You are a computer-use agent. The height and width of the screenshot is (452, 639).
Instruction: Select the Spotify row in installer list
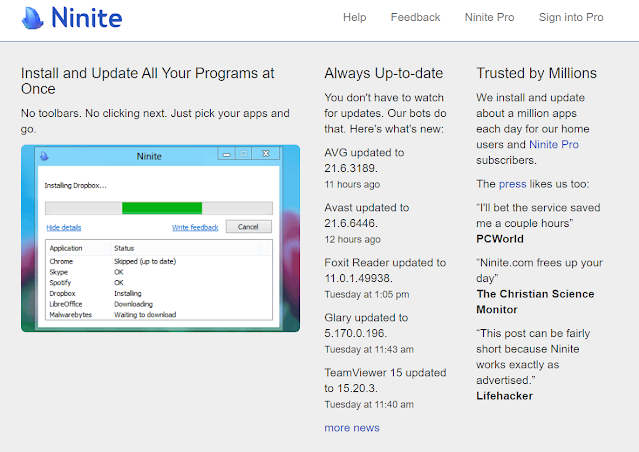pyautogui.click(x=159, y=282)
